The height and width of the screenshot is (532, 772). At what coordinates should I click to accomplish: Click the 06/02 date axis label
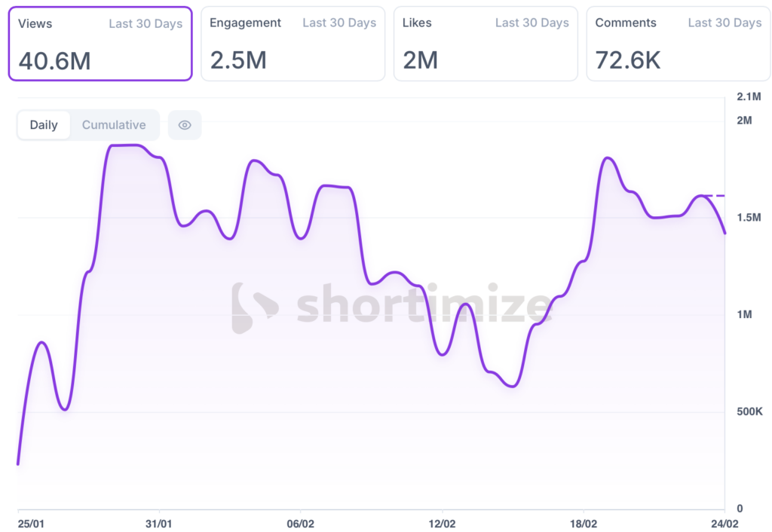click(x=300, y=523)
